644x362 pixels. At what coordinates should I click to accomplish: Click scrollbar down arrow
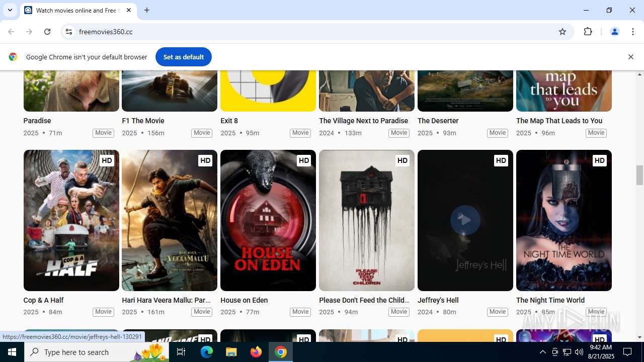coord(639,337)
